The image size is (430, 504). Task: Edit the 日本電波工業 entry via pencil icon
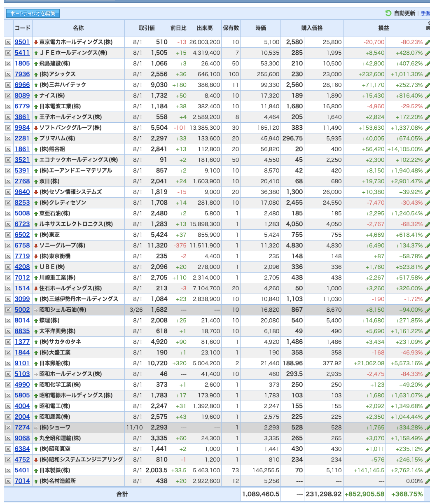[428, 106]
